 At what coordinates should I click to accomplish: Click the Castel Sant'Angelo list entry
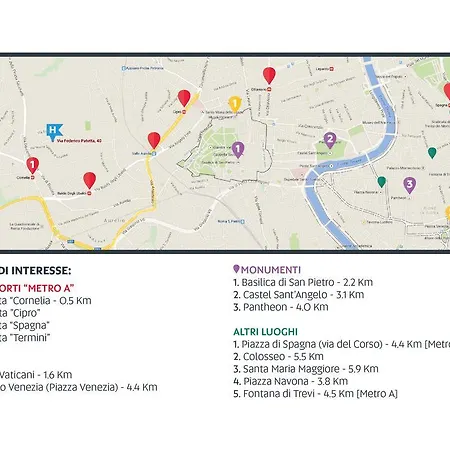(299, 295)
